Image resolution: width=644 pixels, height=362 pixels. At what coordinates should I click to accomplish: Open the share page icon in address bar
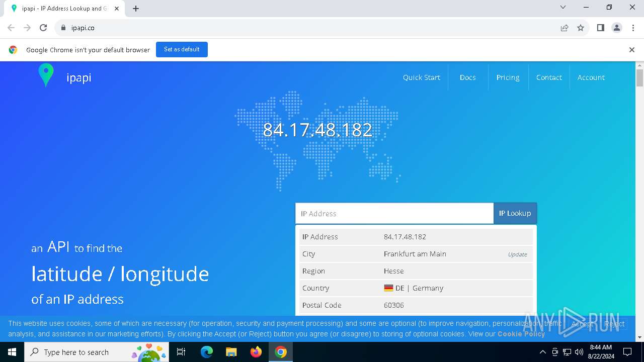point(565,28)
